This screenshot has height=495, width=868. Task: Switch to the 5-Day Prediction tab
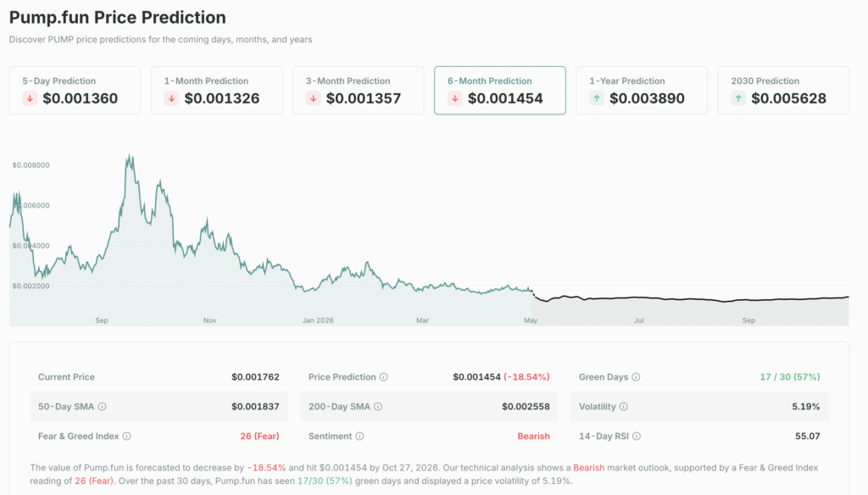[75, 90]
